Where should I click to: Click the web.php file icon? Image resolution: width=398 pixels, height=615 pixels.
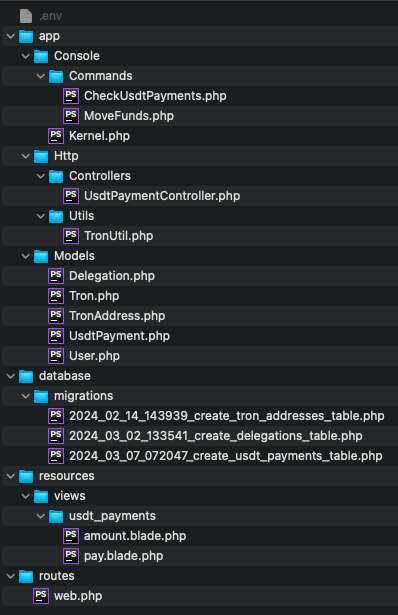41,596
